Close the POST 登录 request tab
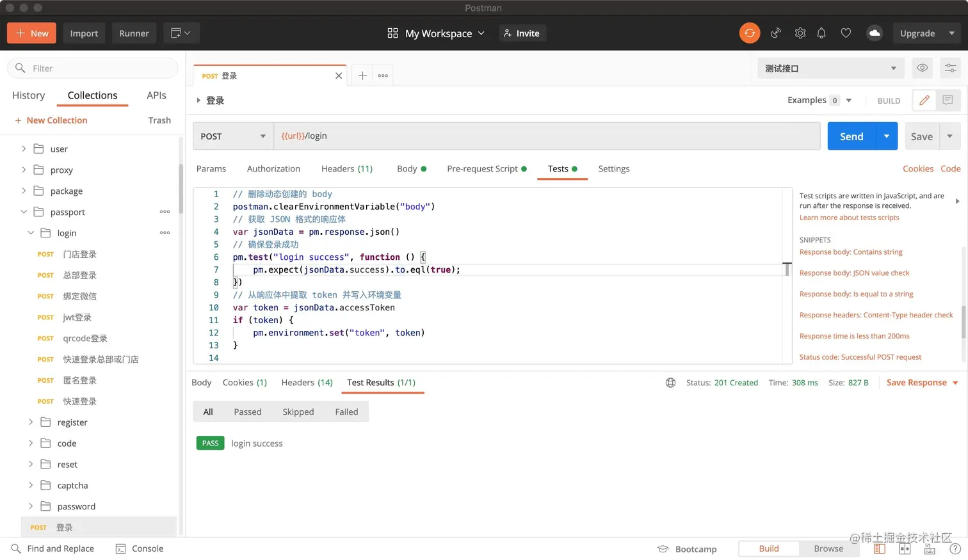Image resolution: width=968 pixels, height=560 pixels. pyautogui.click(x=339, y=76)
